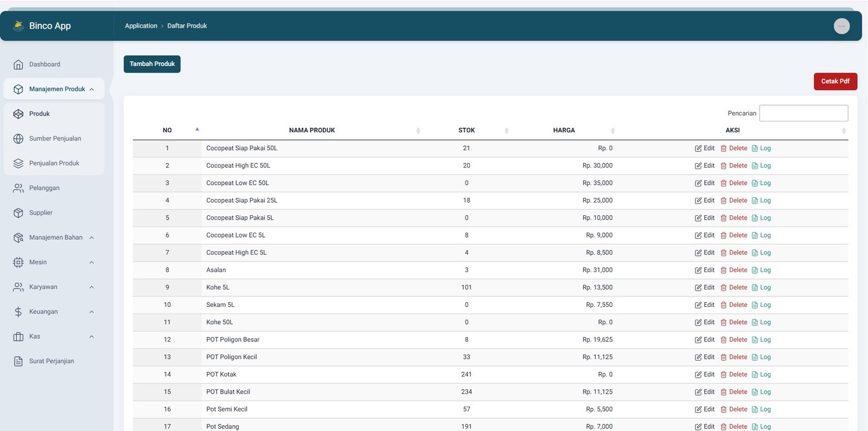Click the Produk codepen-style icon
Image resolution: width=868 pixels, height=431 pixels.
[18, 114]
